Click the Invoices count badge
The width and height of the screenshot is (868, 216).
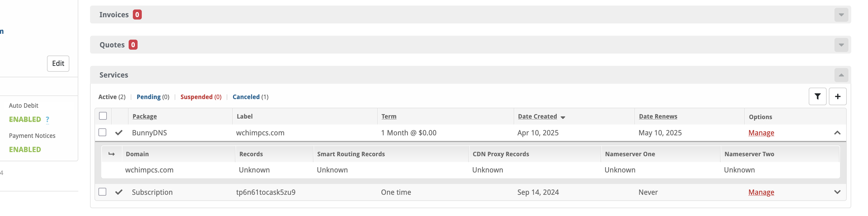tap(137, 15)
